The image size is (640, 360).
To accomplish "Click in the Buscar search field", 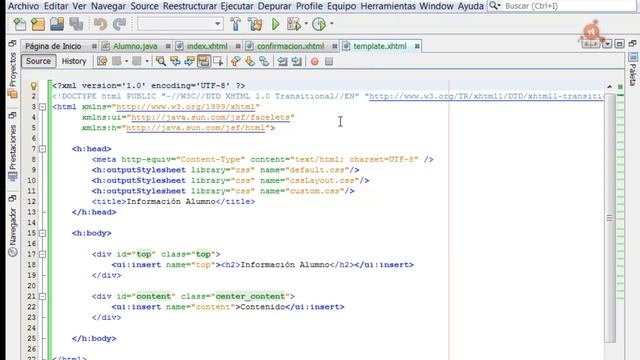I will 569,6.
